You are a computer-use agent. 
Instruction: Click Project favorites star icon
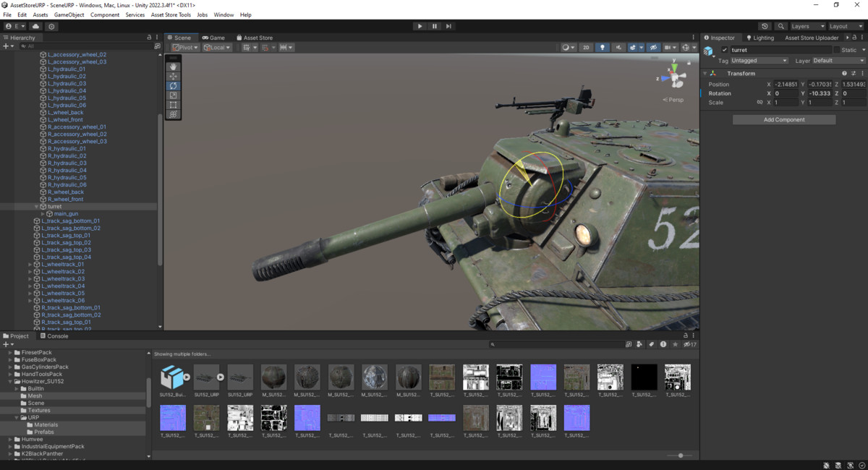tap(675, 344)
